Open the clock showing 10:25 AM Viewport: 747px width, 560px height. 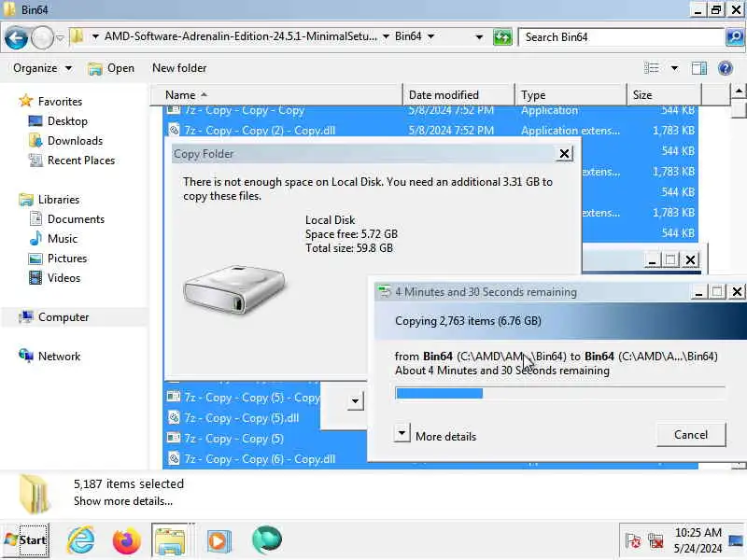tap(698, 540)
